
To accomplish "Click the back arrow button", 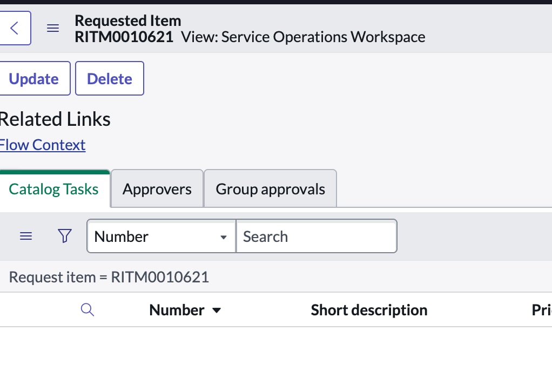I will (15, 28).
